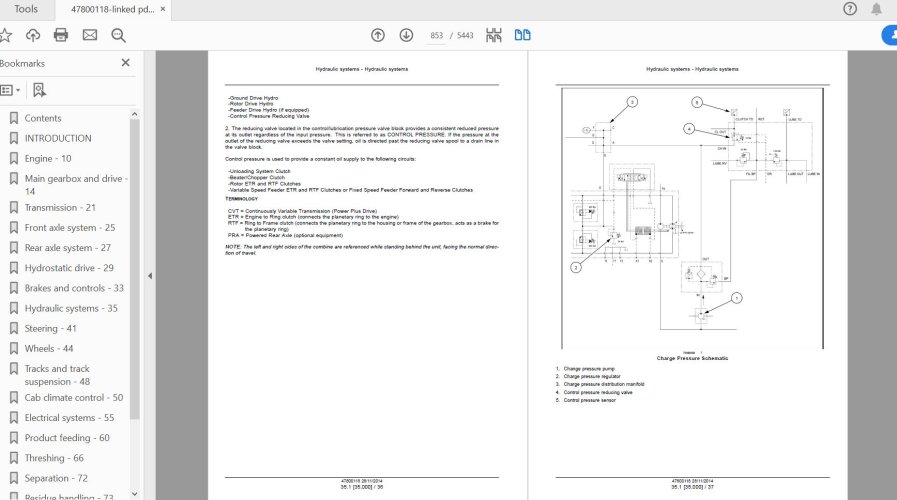Open the Tools tab
The width and height of the screenshot is (897, 500).
tap(26, 9)
